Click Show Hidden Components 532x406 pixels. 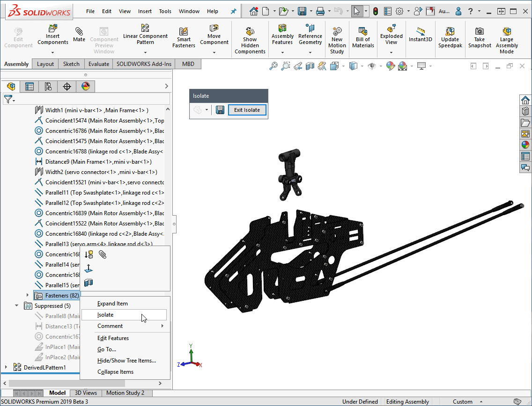[x=250, y=41]
